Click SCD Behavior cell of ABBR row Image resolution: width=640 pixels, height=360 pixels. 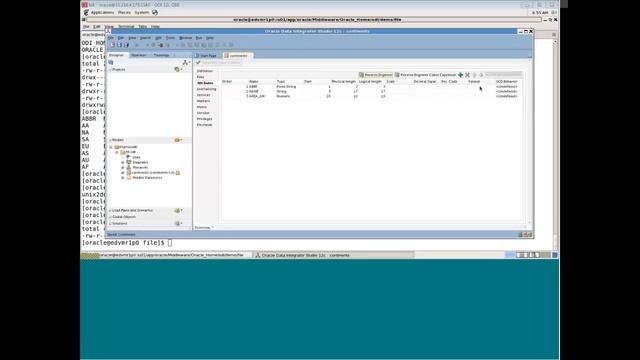(507, 87)
